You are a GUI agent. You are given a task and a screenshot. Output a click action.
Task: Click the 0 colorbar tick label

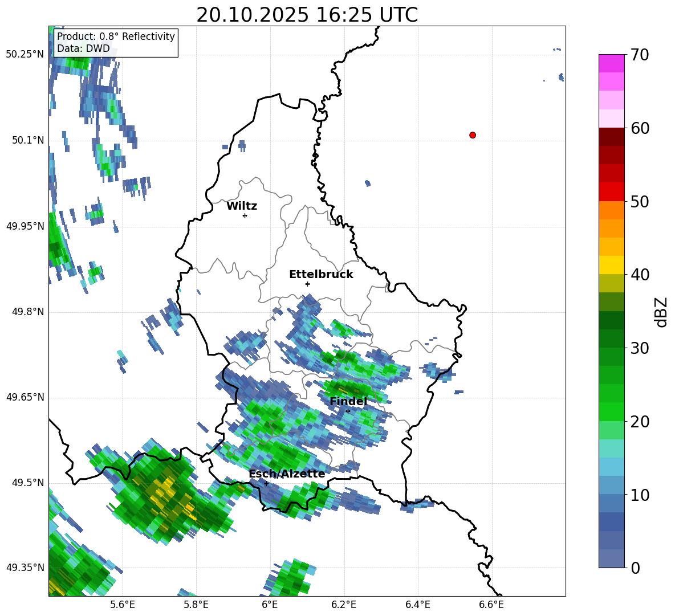pos(635,568)
